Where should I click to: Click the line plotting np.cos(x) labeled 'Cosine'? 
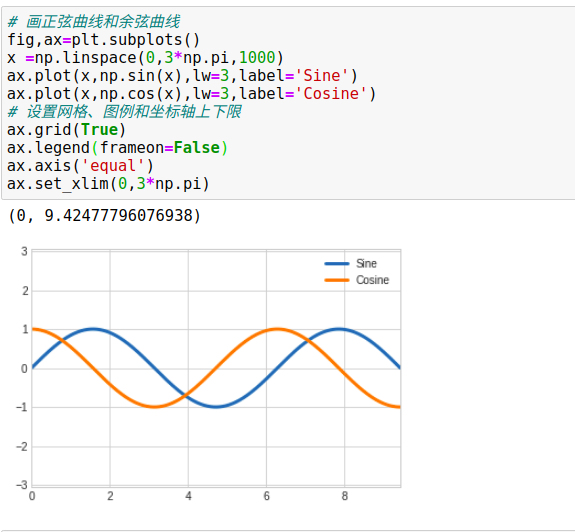tap(191, 93)
